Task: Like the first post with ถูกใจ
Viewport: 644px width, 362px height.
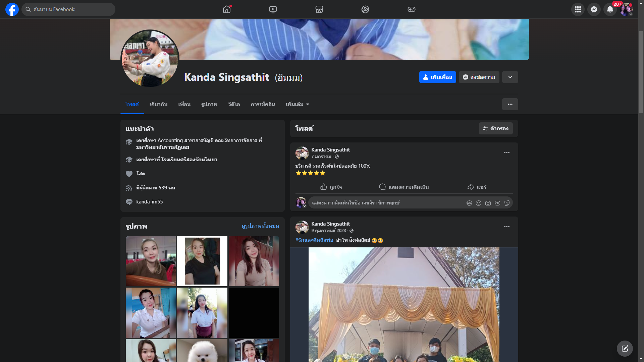Action: 331,187
